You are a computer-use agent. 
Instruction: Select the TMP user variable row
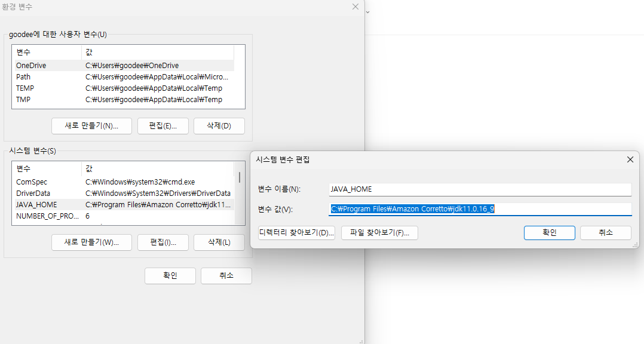click(x=124, y=100)
